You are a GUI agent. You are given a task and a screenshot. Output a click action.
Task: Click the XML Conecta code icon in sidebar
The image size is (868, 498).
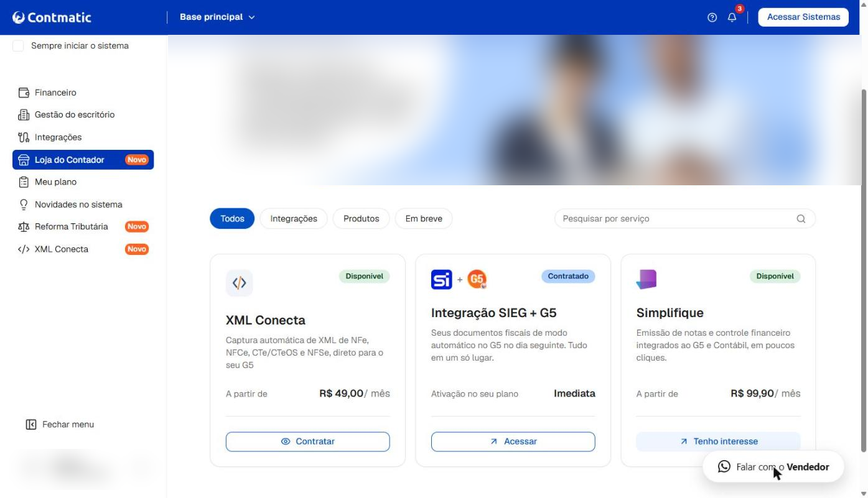tap(24, 249)
